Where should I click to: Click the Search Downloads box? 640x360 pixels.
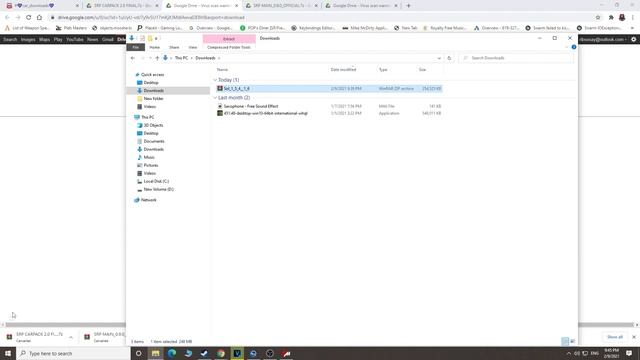coord(516,58)
